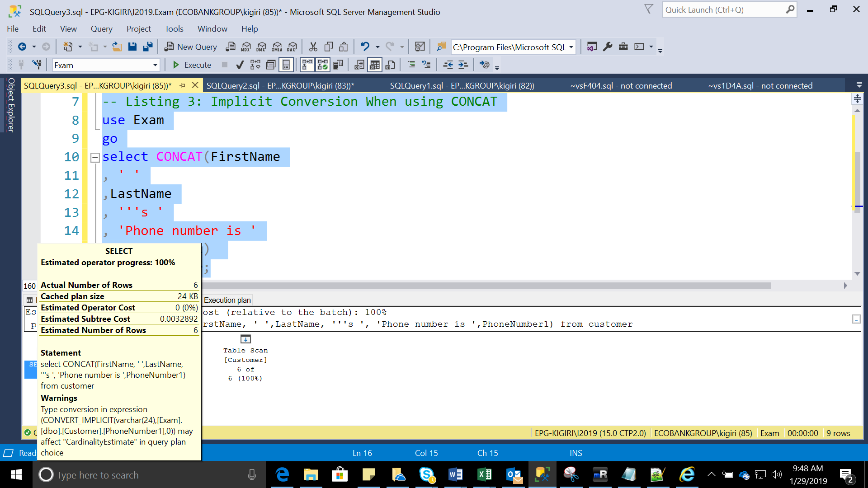868x488 pixels.
Task: Open SQL editor toolbar overflow options
Action: point(497,68)
